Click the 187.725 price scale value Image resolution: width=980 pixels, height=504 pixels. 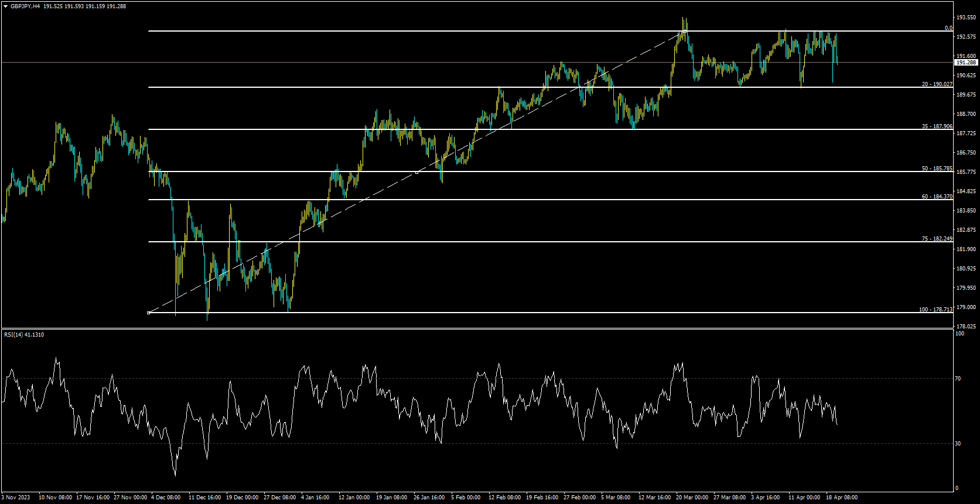click(x=966, y=133)
